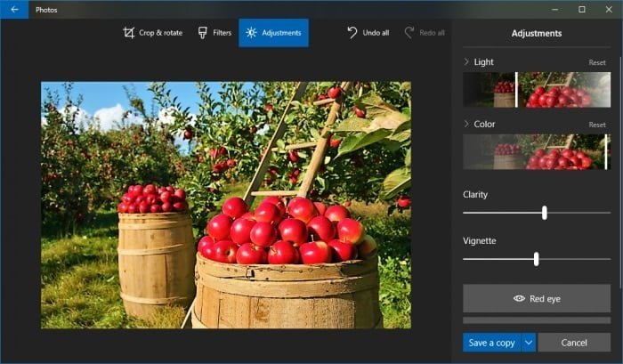623x364 pixels.
Task: Click the partially visible button below Red eye
Action: point(537,320)
